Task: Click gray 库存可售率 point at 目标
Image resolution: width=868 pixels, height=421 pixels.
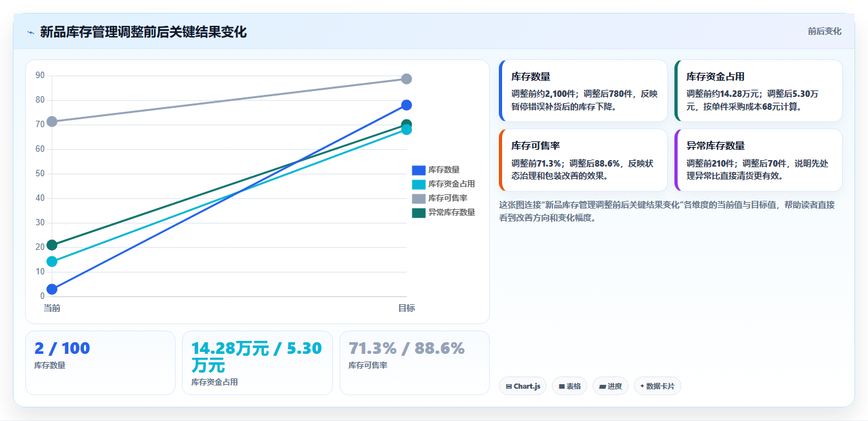Action: pos(407,79)
